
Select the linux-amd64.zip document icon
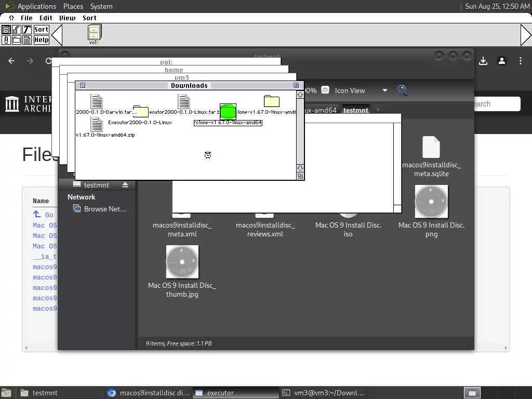97,124
